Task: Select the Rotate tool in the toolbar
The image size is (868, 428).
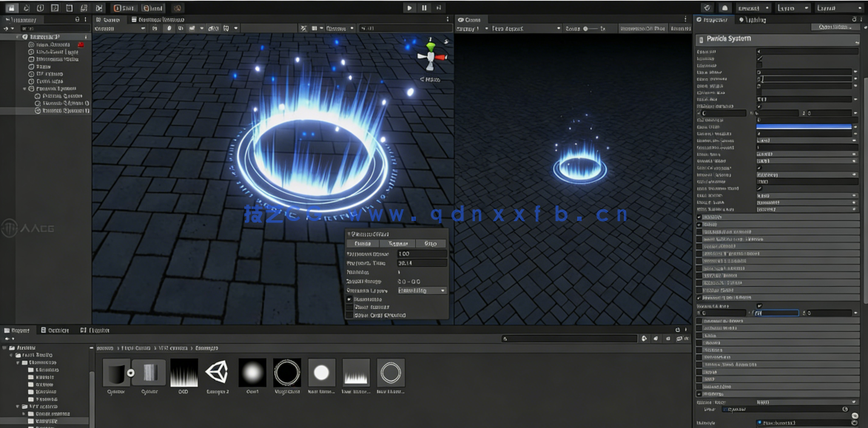Action: (40, 7)
